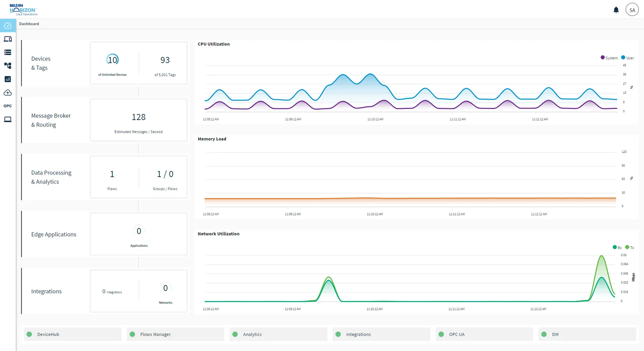
Task: Click the 0 Networks count
Action: point(165,288)
